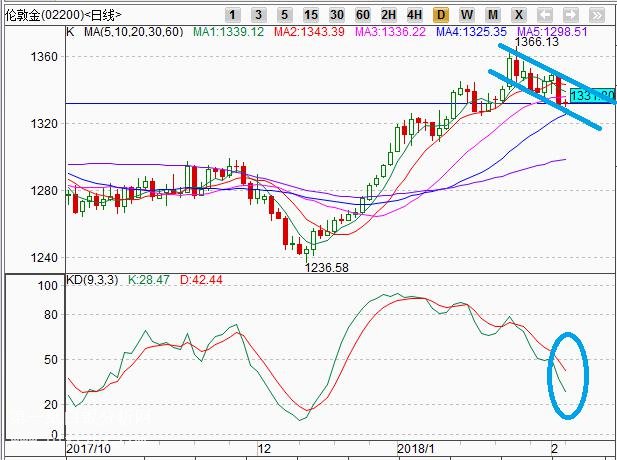
Task: Select the 1-minute timeframe button
Action: pyautogui.click(x=232, y=15)
